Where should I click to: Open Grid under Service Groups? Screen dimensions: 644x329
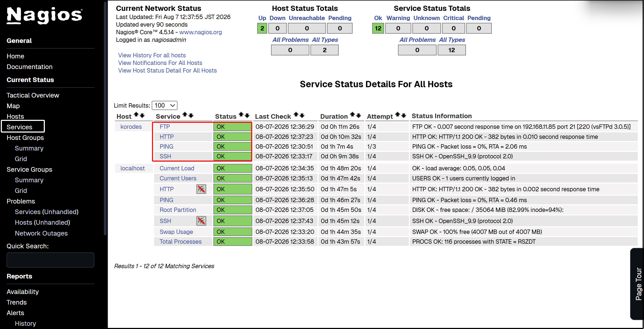(x=21, y=191)
